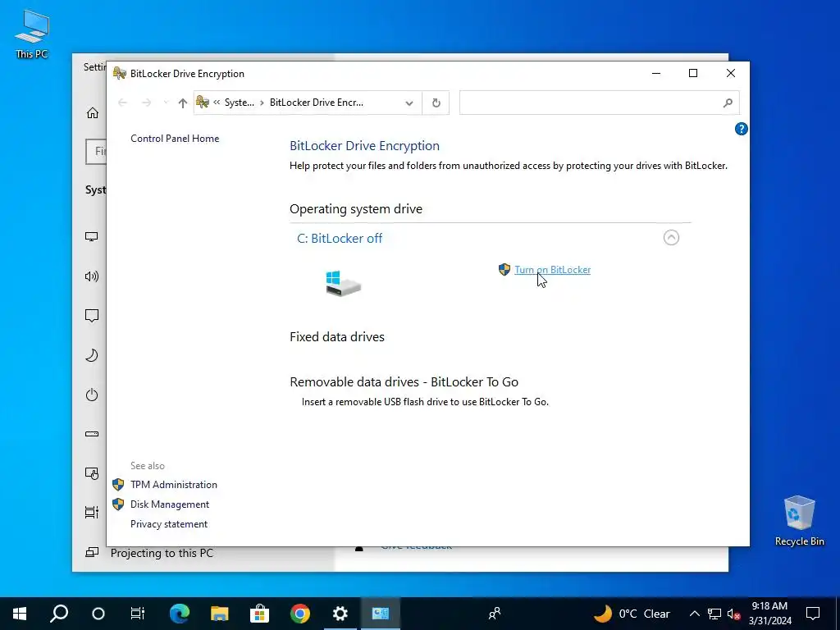The height and width of the screenshot is (630, 840).
Task: Launch Google Chrome from taskbar
Action: 300,614
